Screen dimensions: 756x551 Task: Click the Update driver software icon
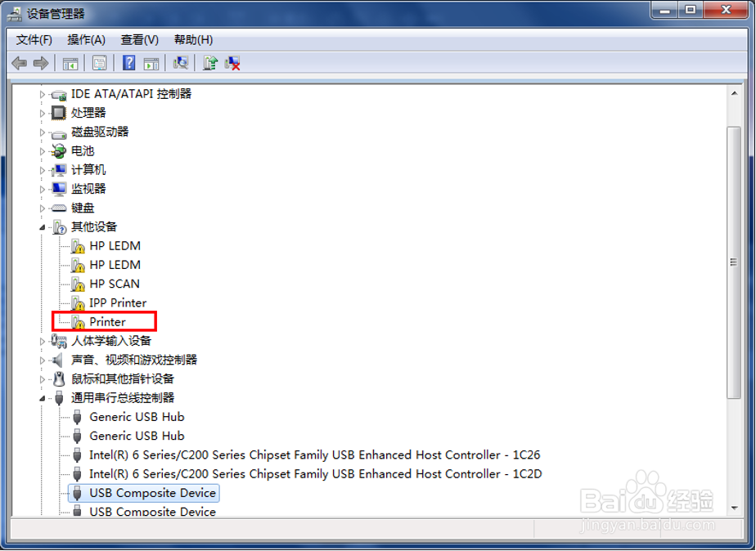click(x=210, y=63)
